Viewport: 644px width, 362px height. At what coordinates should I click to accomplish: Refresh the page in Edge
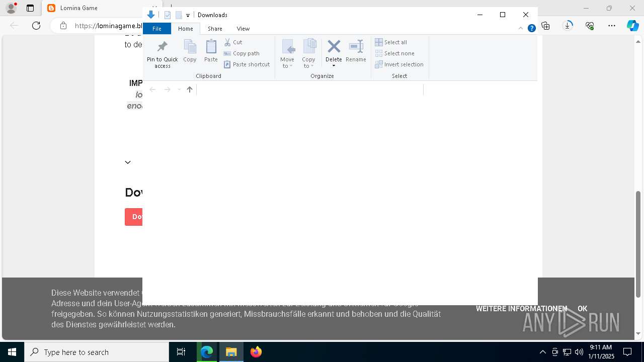[x=36, y=26]
